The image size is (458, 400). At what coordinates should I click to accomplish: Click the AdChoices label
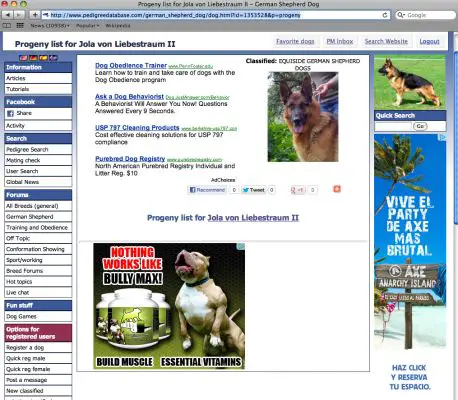(x=223, y=180)
